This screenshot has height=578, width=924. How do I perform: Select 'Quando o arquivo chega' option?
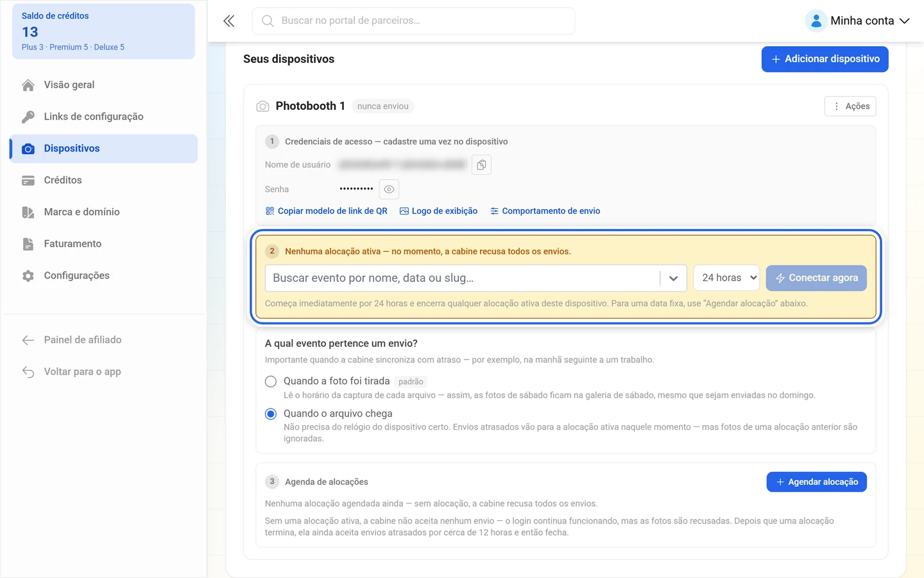pos(271,414)
